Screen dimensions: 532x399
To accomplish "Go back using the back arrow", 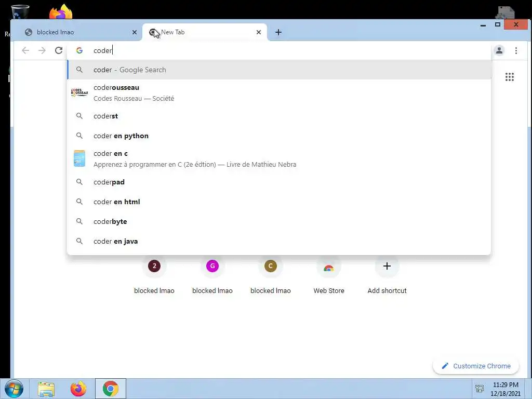I will click(x=25, y=50).
